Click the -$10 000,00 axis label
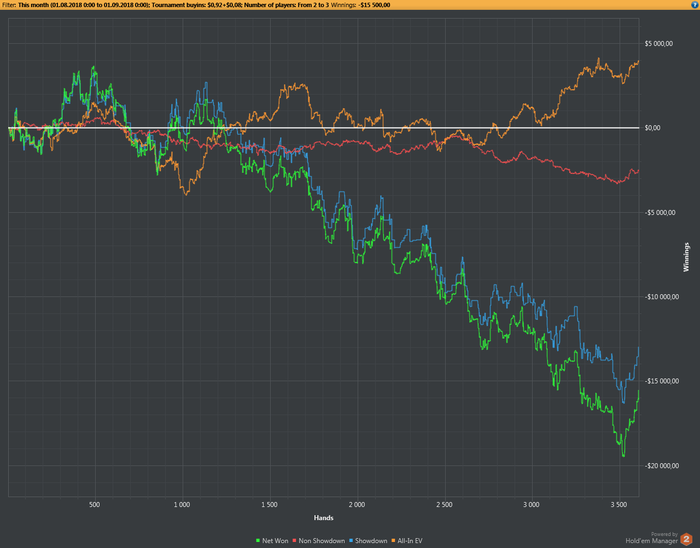 coord(662,297)
